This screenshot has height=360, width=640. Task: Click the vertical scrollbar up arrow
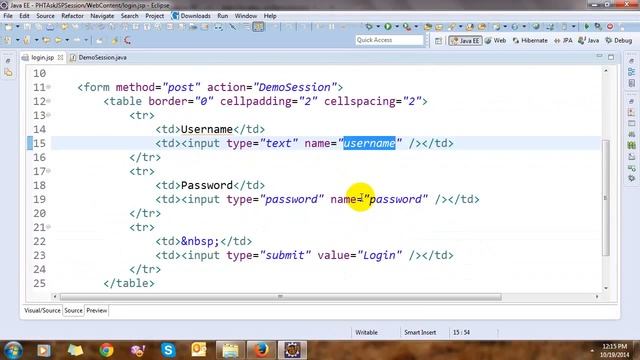(606, 71)
